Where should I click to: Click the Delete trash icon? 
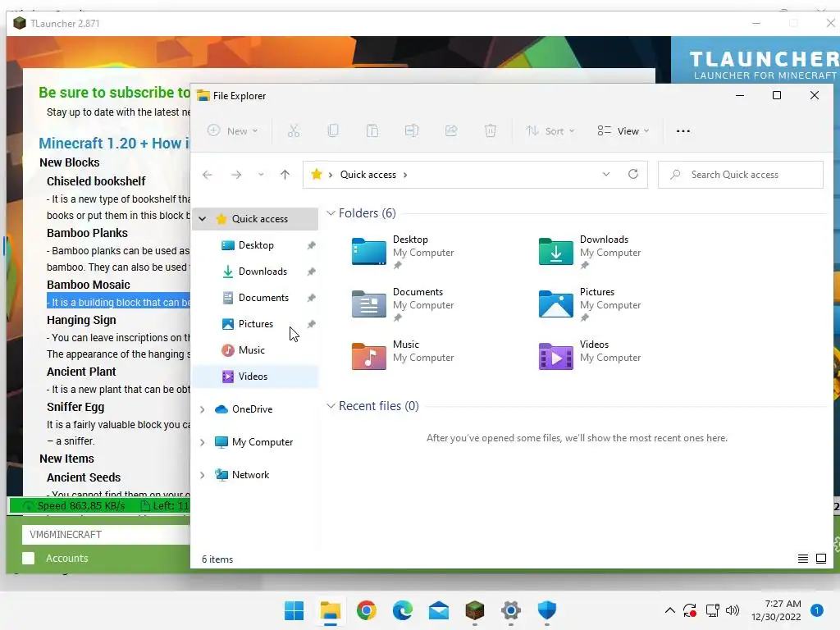click(491, 130)
